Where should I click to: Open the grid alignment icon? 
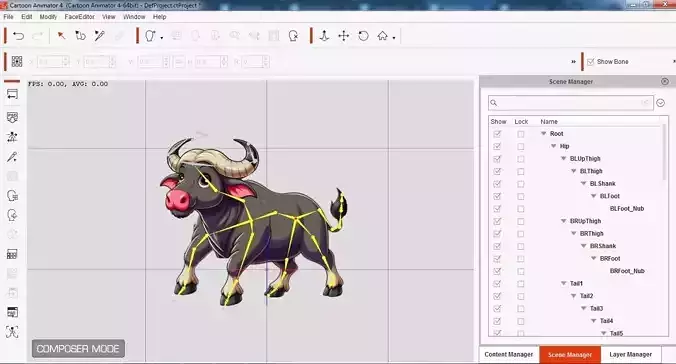pyautogui.click(x=17, y=62)
